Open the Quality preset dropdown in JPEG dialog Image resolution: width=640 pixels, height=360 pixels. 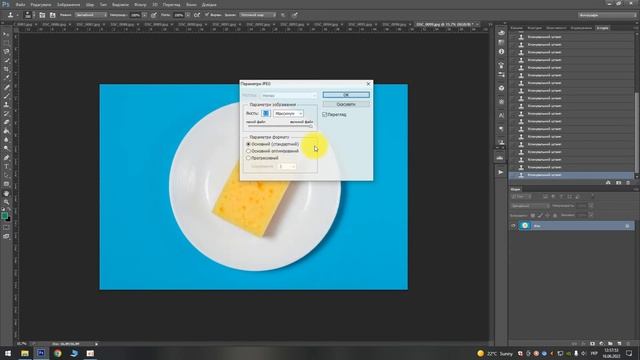click(x=288, y=113)
